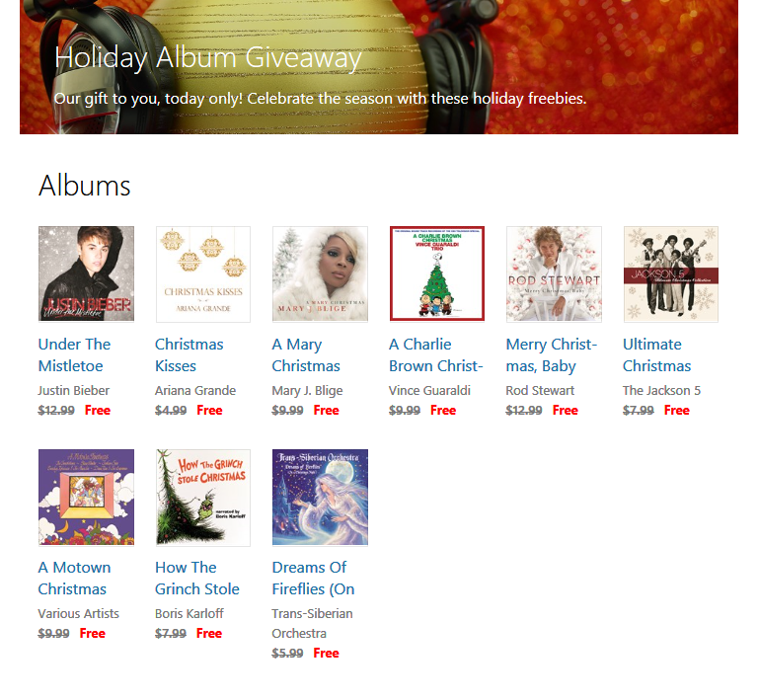
Task: Click the Merry Christmas, Baby title
Action: point(552,354)
